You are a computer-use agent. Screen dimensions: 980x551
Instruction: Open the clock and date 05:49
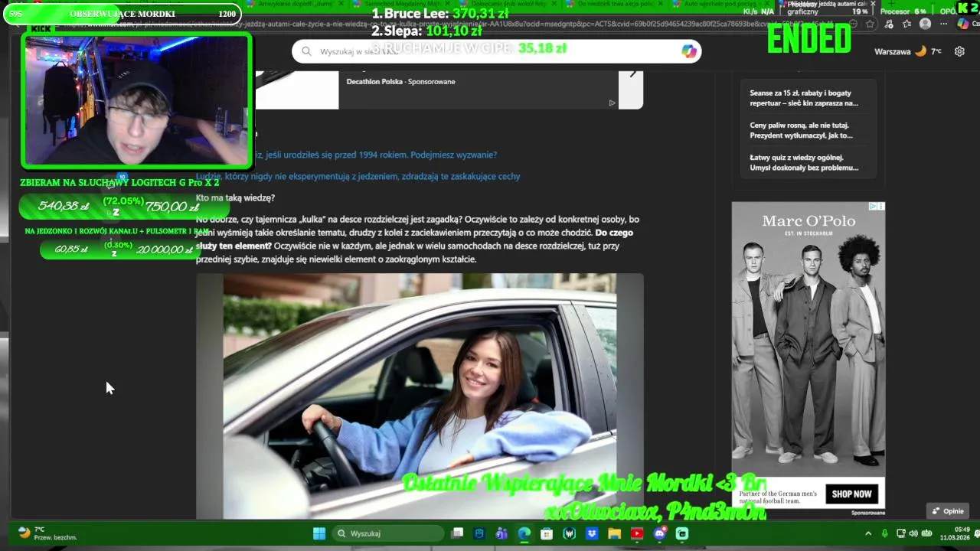click(955, 533)
